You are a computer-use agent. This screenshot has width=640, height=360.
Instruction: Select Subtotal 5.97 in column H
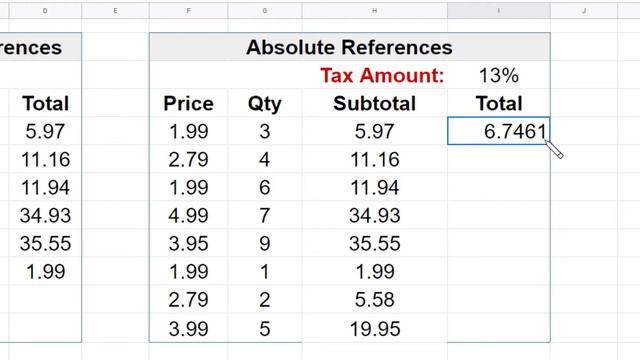point(375,131)
